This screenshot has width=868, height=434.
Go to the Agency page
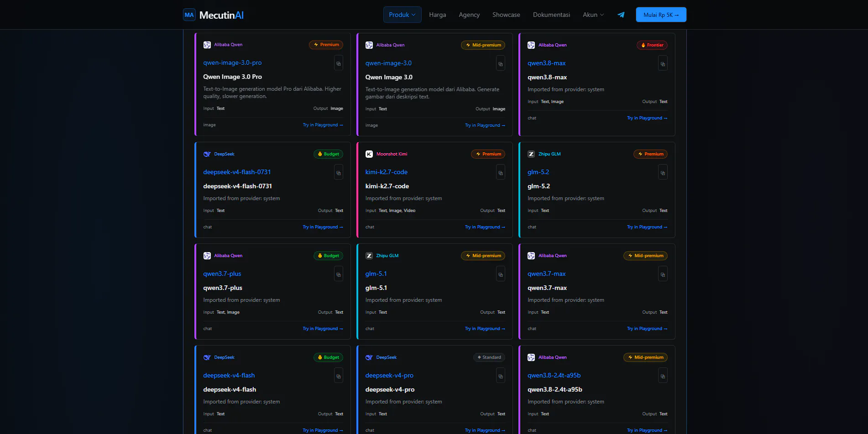(469, 15)
